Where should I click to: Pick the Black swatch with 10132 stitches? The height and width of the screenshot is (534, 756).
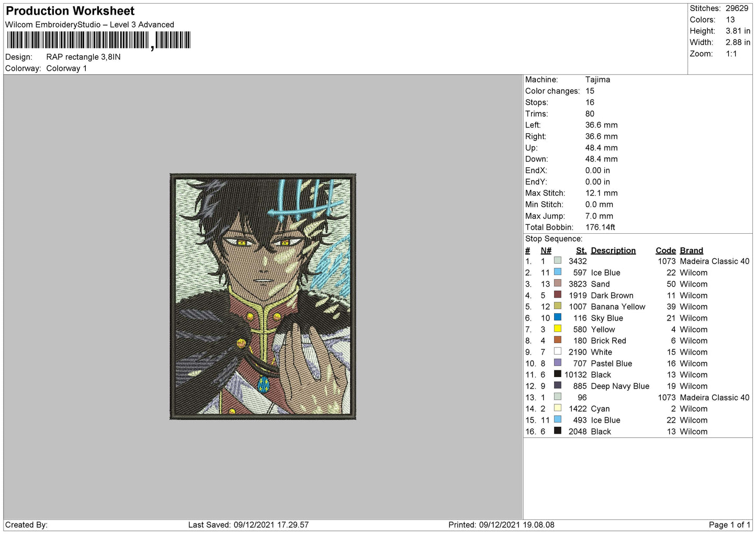558,374
